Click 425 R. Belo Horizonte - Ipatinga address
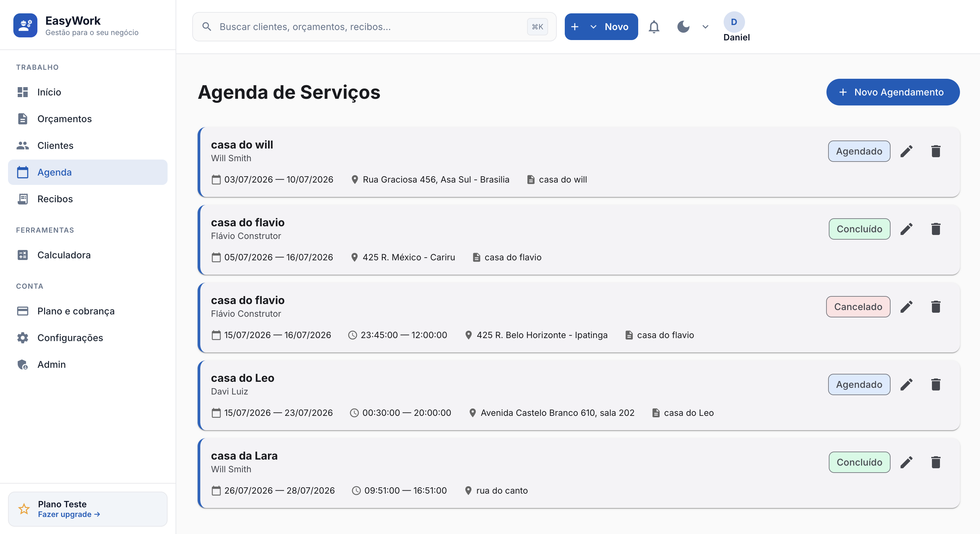980x534 pixels. point(542,335)
